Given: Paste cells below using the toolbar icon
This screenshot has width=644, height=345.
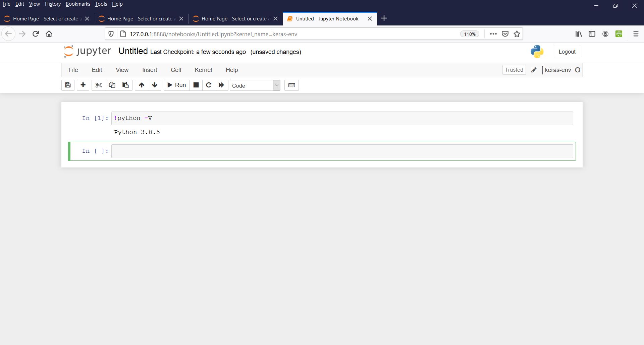Looking at the screenshot, I should pyautogui.click(x=125, y=85).
